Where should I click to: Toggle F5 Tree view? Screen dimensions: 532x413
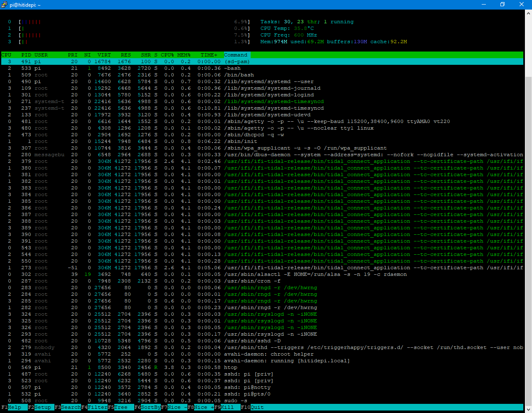[121, 407]
